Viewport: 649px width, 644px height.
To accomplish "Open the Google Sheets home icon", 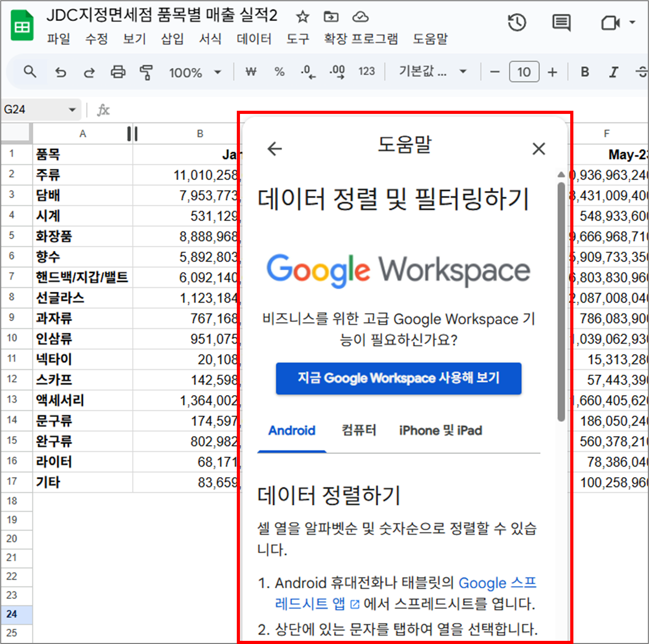I will [22, 26].
